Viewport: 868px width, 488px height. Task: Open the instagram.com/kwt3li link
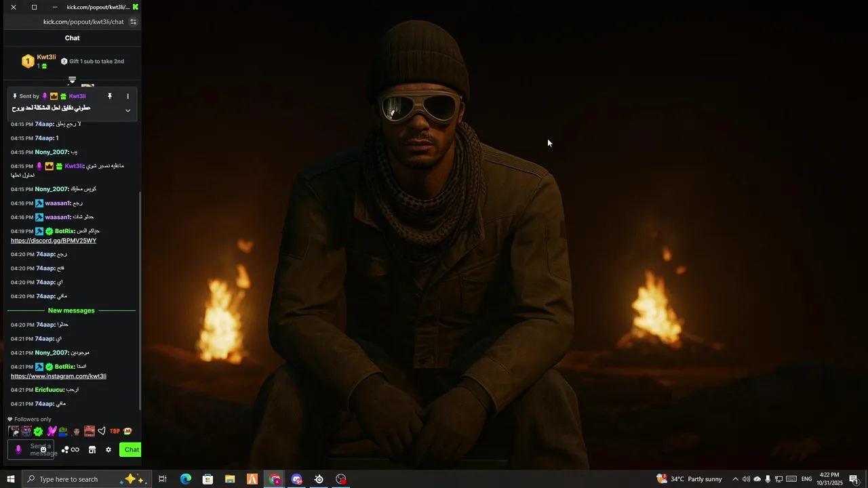58,376
